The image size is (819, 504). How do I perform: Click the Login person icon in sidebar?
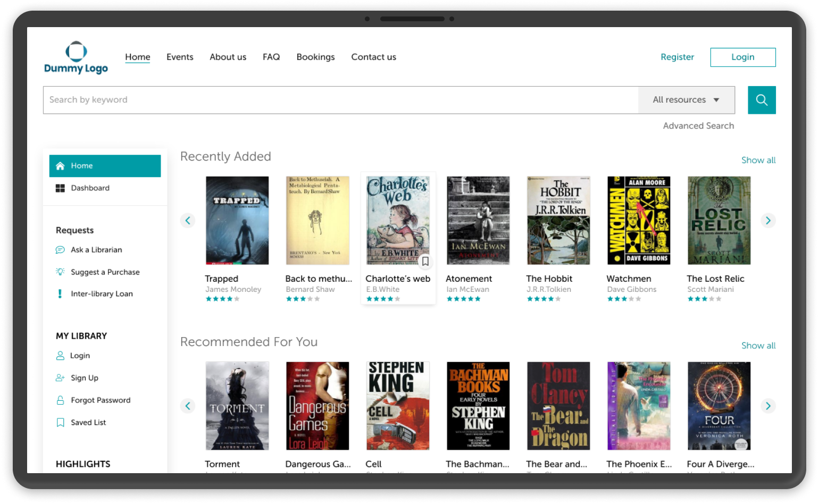coord(60,356)
